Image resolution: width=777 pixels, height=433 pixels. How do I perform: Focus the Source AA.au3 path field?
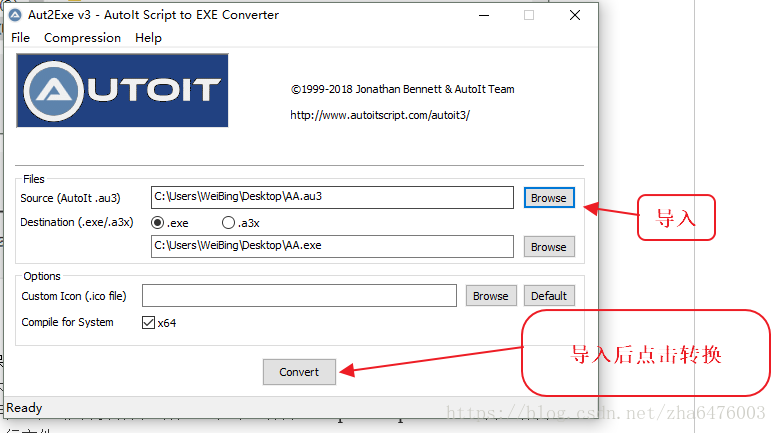pos(332,197)
